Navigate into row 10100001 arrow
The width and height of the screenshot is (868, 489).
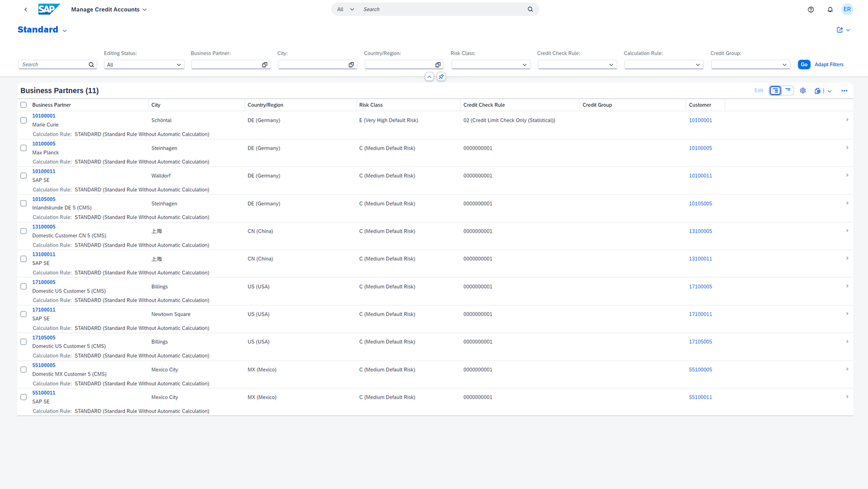pyautogui.click(x=847, y=120)
